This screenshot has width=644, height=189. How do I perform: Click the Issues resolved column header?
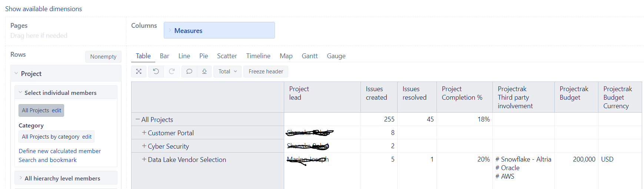click(x=417, y=97)
